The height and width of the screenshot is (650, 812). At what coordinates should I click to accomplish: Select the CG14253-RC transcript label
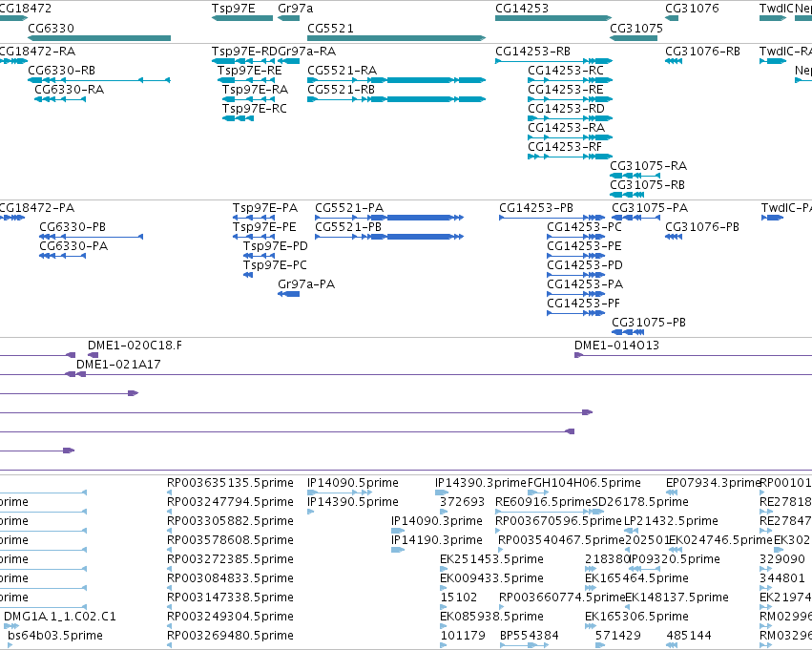point(566,71)
